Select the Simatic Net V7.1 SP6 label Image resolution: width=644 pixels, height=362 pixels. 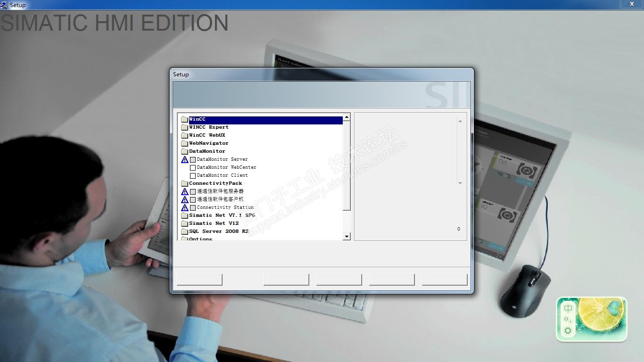(x=222, y=215)
